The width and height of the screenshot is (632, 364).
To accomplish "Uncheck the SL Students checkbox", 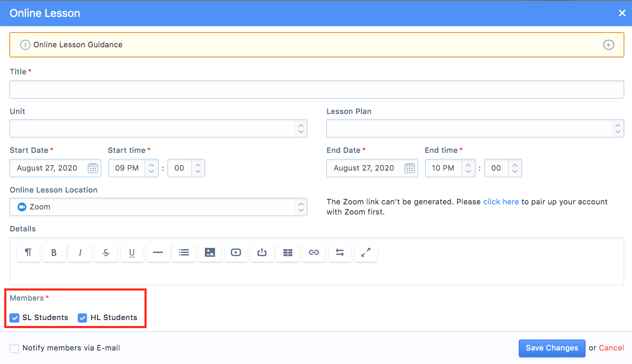I will [15, 318].
